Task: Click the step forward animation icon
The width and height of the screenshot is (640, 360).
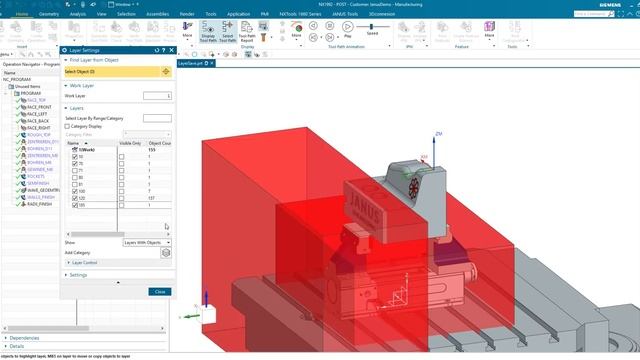Action: pyautogui.click(x=330, y=38)
